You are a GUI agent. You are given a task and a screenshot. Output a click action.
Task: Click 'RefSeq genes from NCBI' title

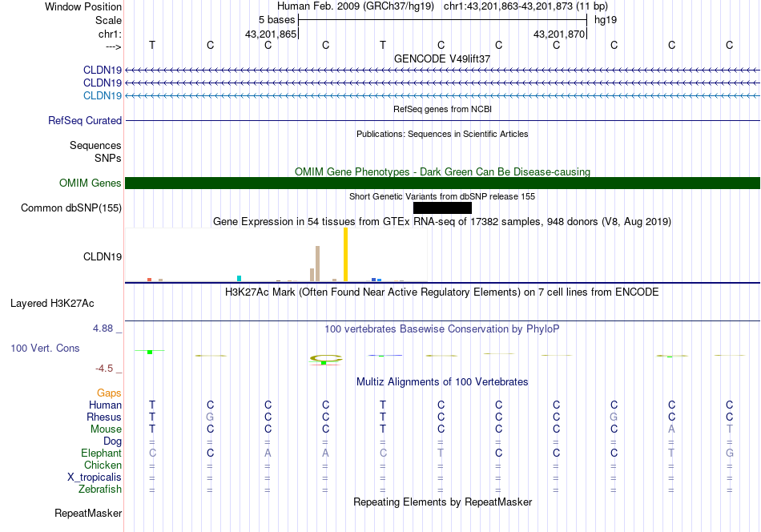pos(442,109)
